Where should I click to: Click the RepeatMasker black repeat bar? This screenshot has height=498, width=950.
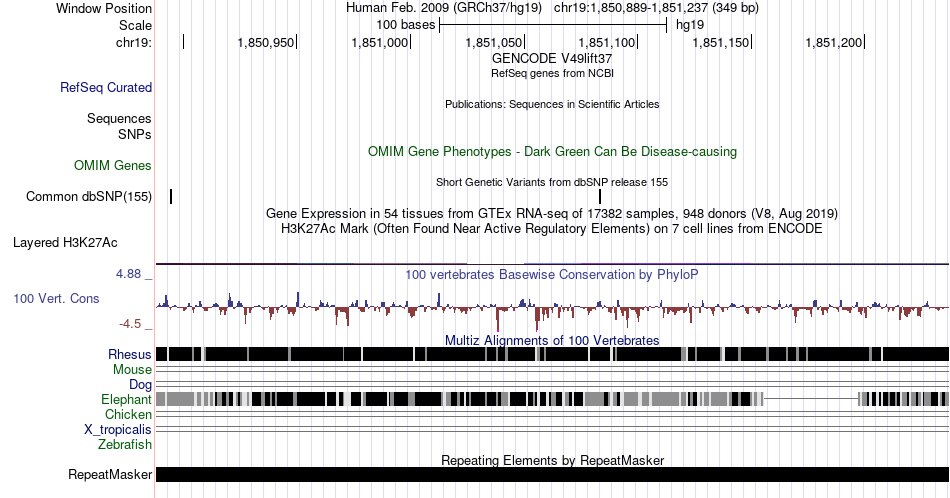pyautogui.click(x=552, y=474)
